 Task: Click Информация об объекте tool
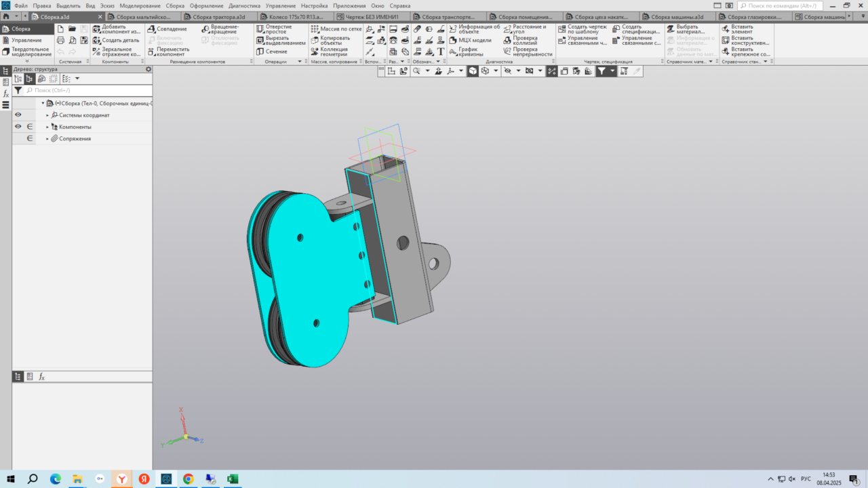[474, 29]
